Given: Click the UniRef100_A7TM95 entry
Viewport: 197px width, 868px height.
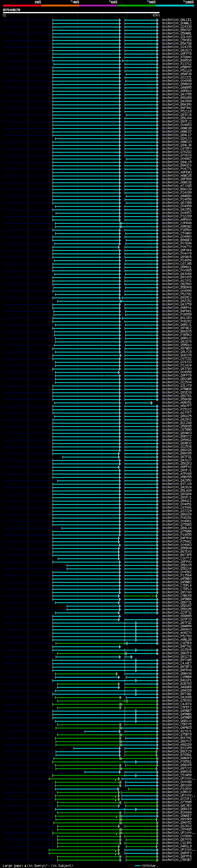Looking at the screenshot, I should (x=177, y=802).
